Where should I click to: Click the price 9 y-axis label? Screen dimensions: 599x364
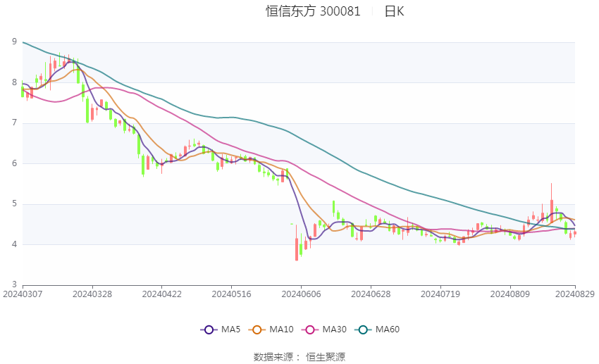pyautogui.click(x=15, y=42)
